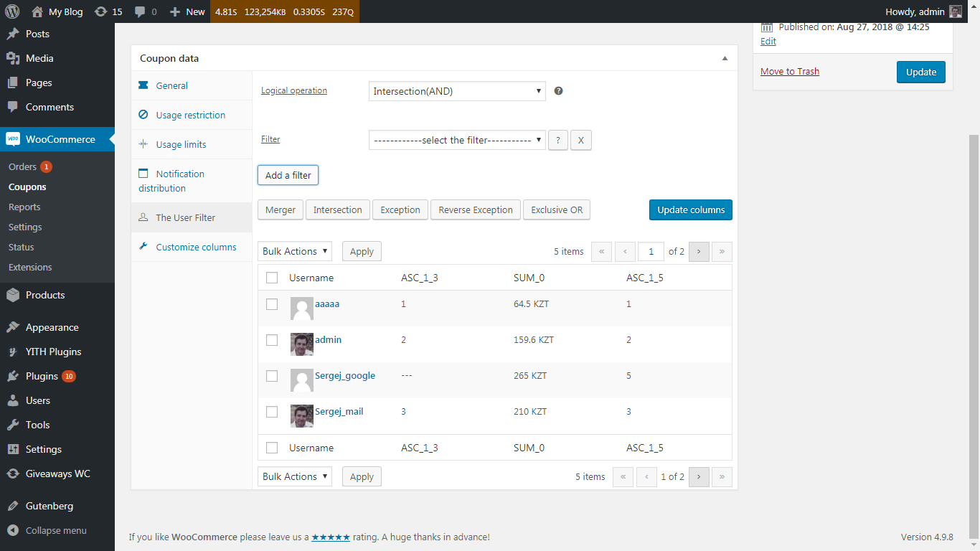
Task: Click Move to Trash link
Action: pos(790,71)
